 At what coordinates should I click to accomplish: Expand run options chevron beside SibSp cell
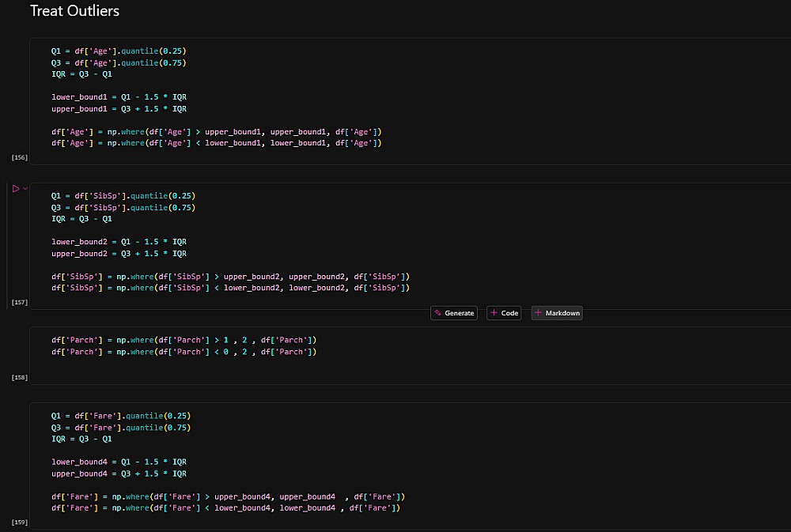pos(25,188)
